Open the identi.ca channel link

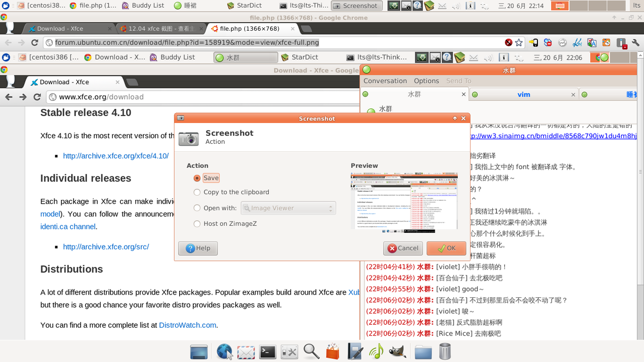pos(68,226)
